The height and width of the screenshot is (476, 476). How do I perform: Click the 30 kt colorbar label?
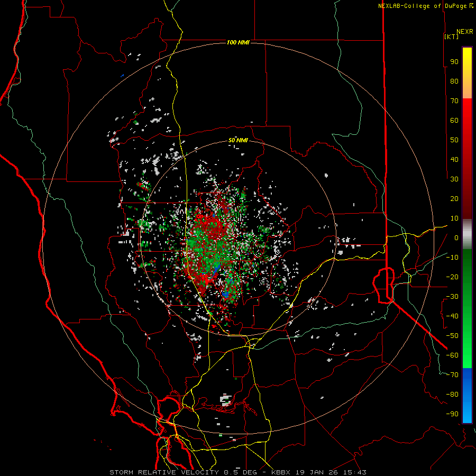pos(454,179)
